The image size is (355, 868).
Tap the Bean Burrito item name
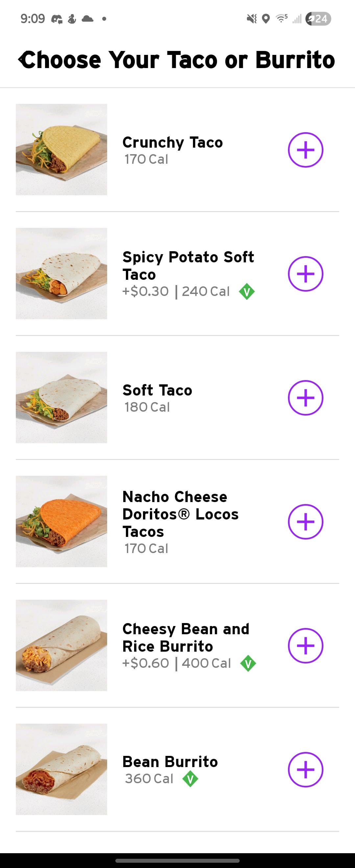pos(170,761)
